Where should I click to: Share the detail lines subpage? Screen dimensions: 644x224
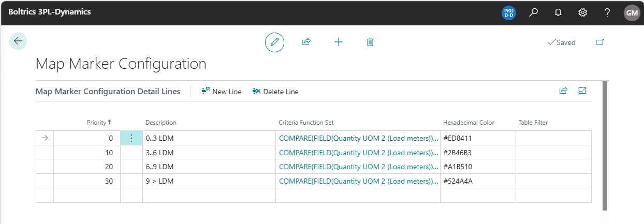pos(563,91)
